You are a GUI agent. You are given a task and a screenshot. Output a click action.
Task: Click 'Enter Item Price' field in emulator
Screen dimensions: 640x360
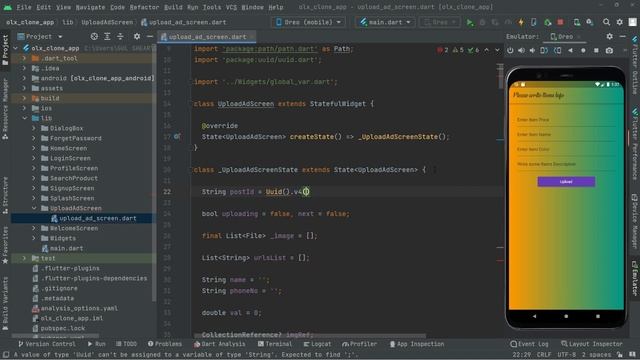coord(566,120)
